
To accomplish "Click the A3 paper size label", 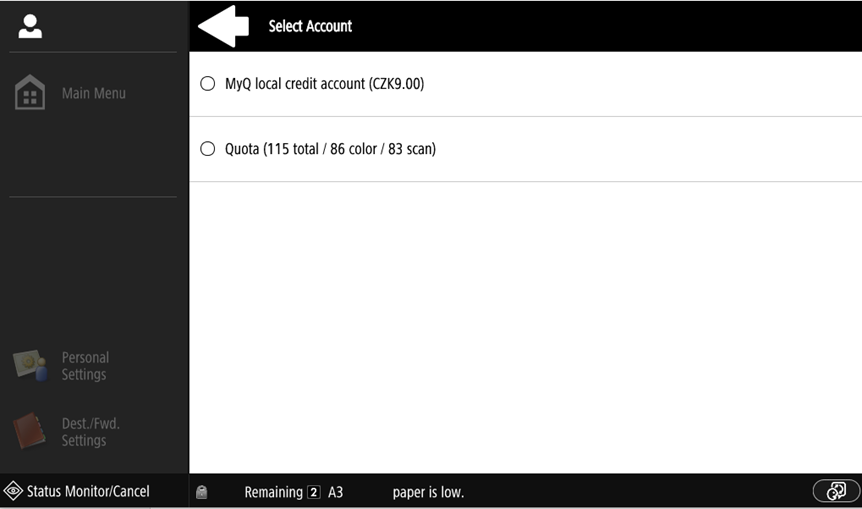I will 335,492.
